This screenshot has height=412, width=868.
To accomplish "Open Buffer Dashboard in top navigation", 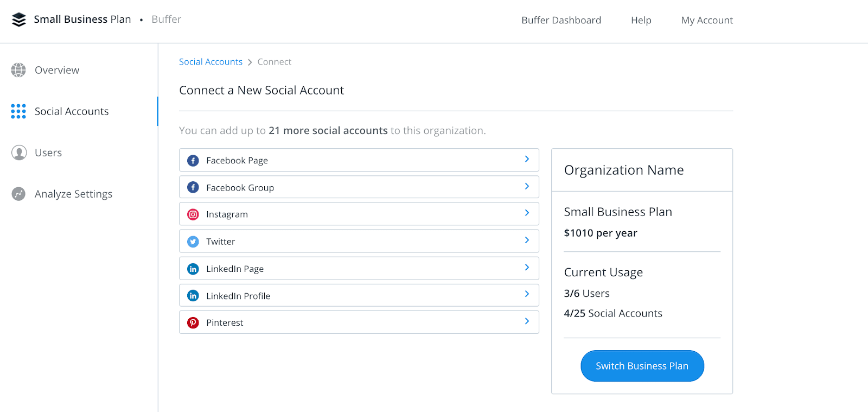I will (561, 20).
